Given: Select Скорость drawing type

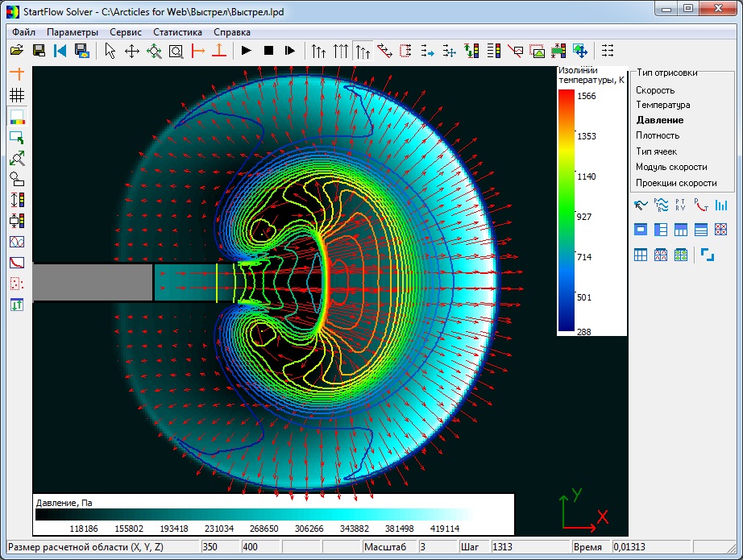Looking at the screenshot, I should [655, 90].
